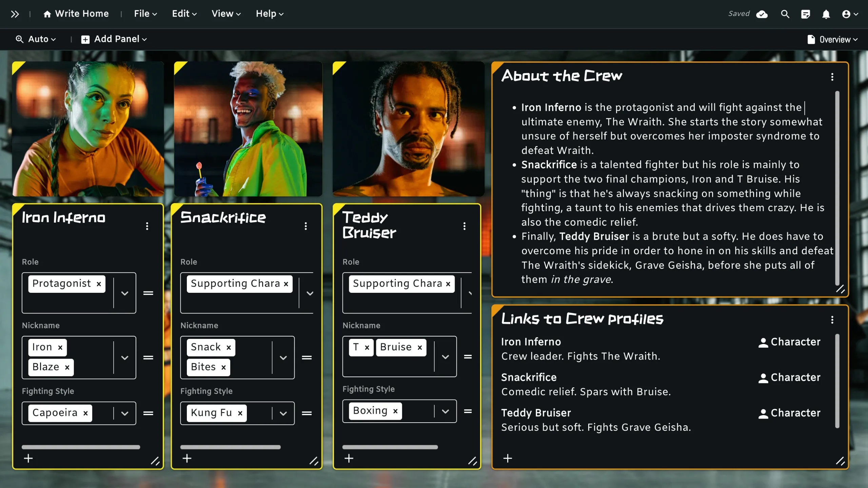
Task: Open the comments note icon in top bar
Action: click(x=805, y=14)
